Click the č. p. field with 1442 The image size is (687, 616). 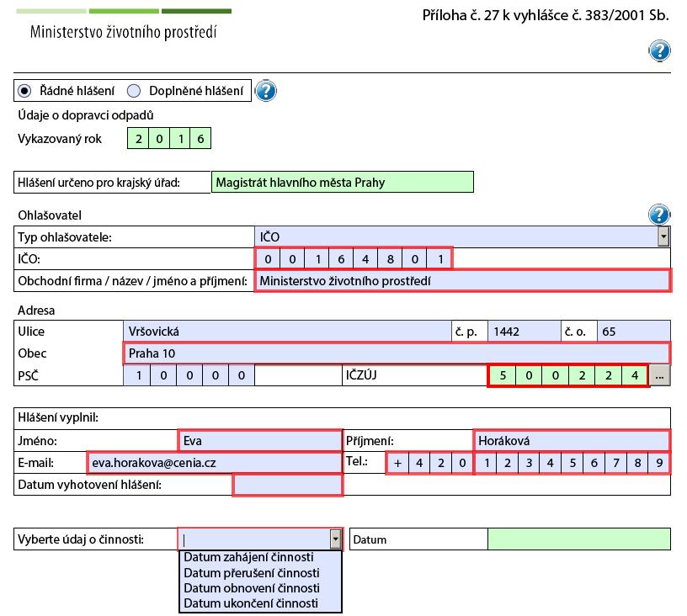coord(525,332)
